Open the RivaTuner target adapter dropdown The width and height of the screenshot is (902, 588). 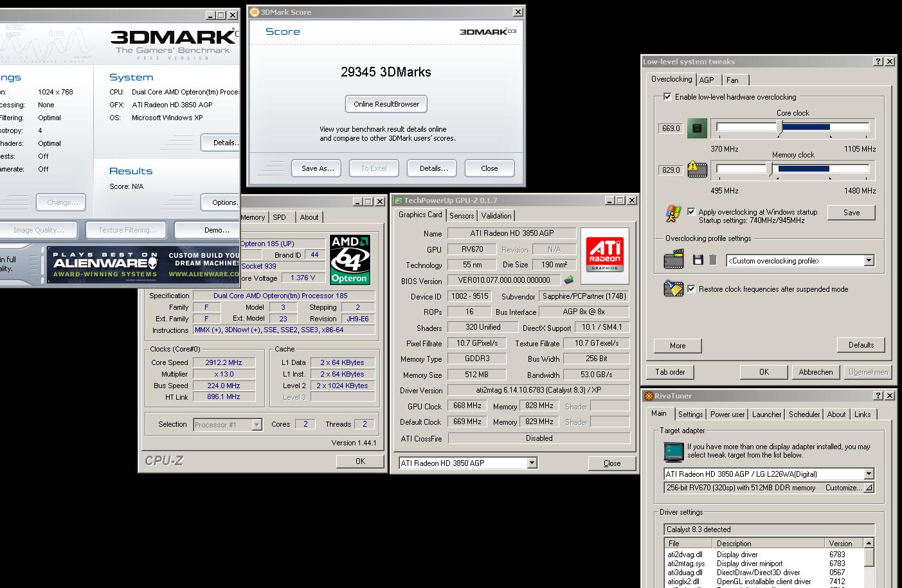[869, 474]
